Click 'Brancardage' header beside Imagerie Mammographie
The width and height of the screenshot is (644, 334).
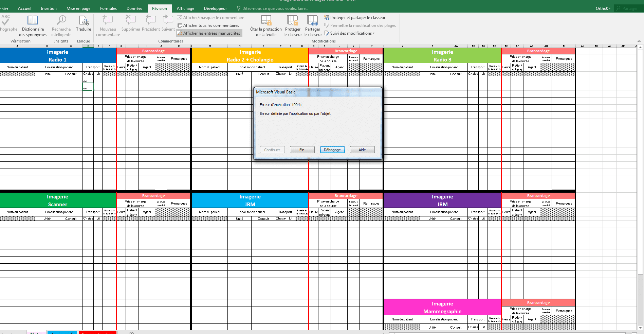[538, 303]
